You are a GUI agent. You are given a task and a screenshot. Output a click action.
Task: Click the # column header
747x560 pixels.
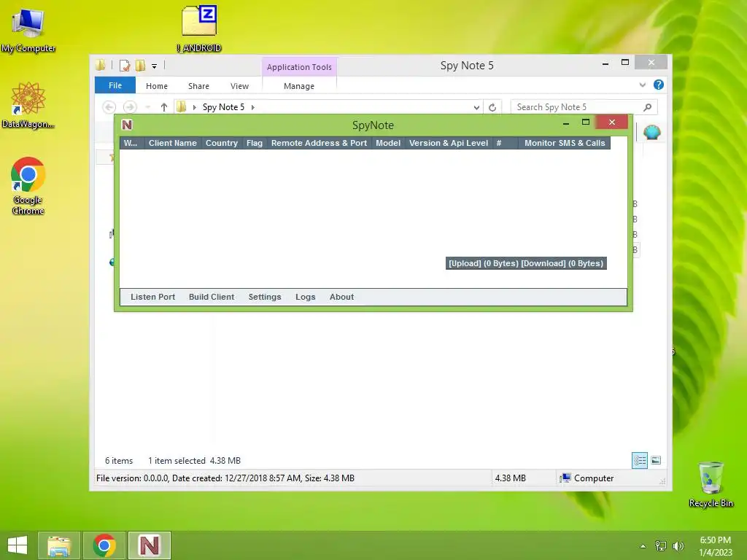click(506, 143)
